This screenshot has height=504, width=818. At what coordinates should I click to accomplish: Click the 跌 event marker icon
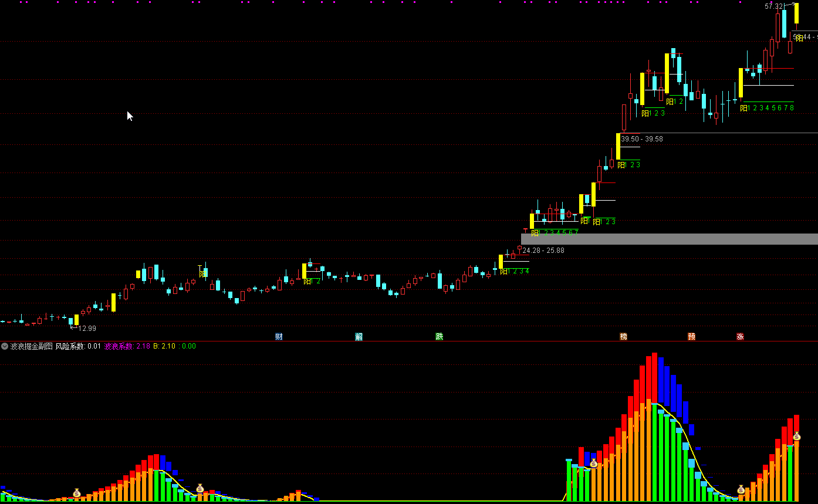440,337
